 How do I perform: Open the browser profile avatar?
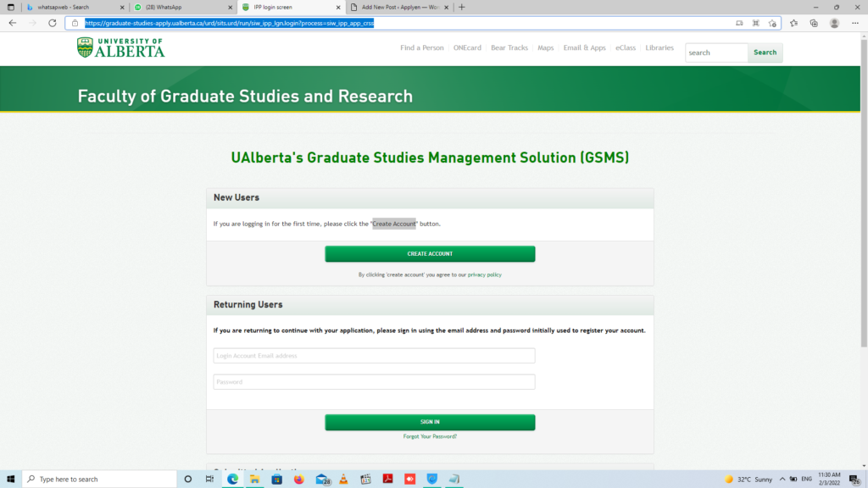pyautogui.click(x=834, y=23)
